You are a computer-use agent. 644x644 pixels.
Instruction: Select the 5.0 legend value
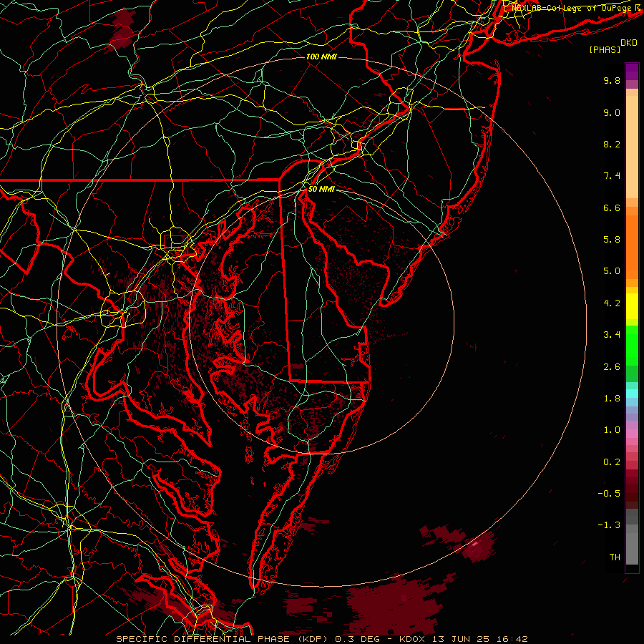pos(612,271)
